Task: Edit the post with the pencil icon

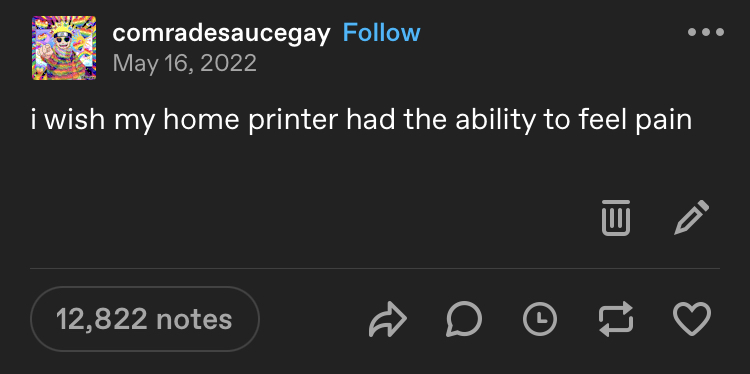Action: 692,218
